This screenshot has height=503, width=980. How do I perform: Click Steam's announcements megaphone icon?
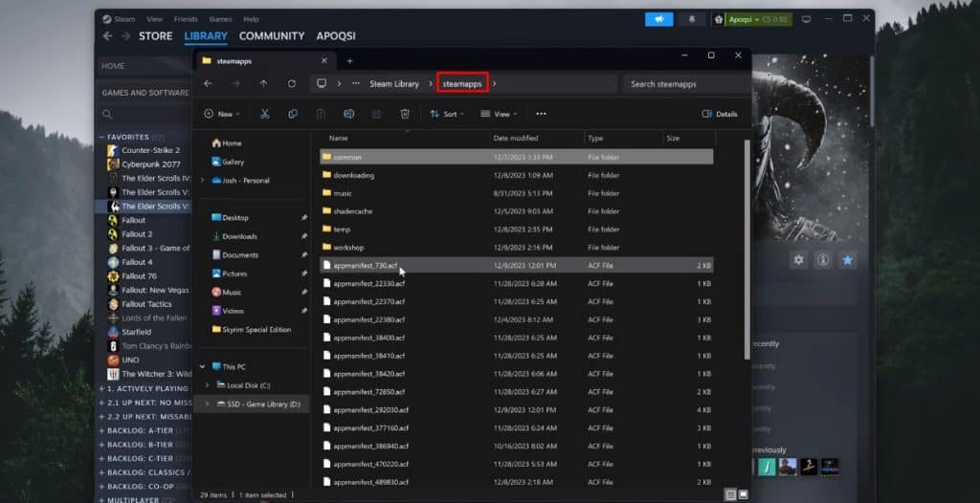[x=658, y=19]
